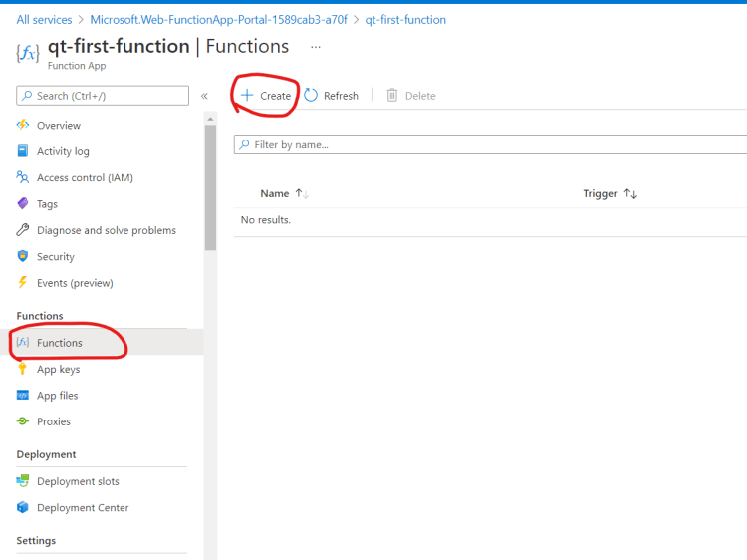This screenshot has width=747, height=560.
Task: Click the App keys key icon
Action: (22, 369)
